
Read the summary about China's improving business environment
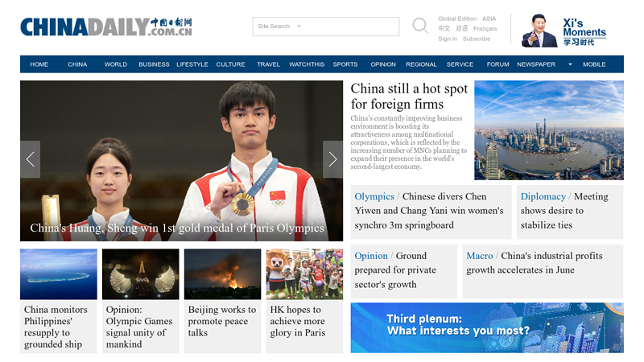[409, 142]
